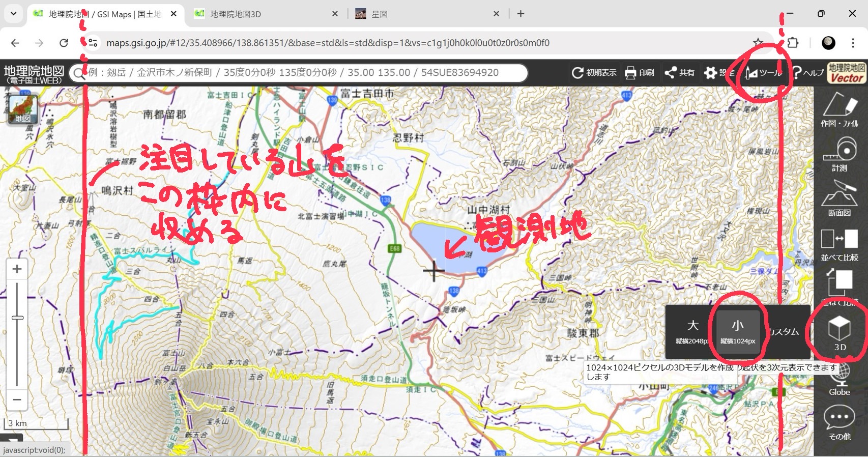This screenshot has height=457, width=868.
Task: Click the 忍野村 label on map
Action: (x=408, y=138)
